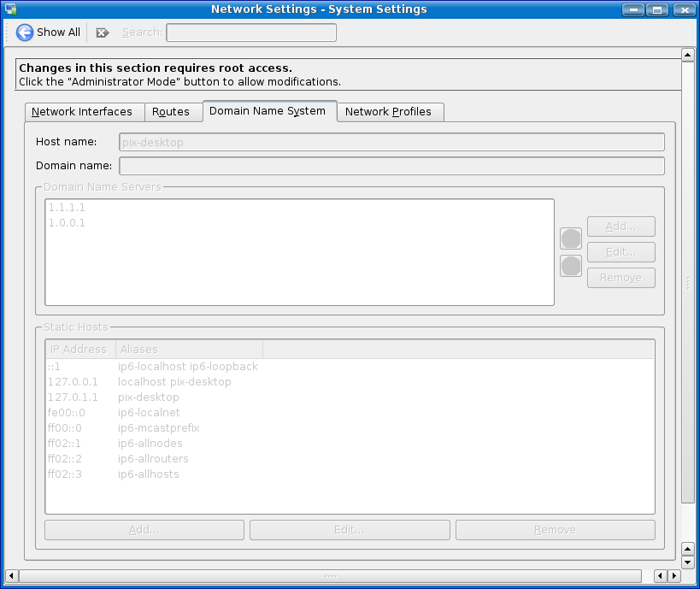The width and height of the screenshot is (700, 589).
Task: Click the clear search icon in toolbar
Action: point(103,32)
